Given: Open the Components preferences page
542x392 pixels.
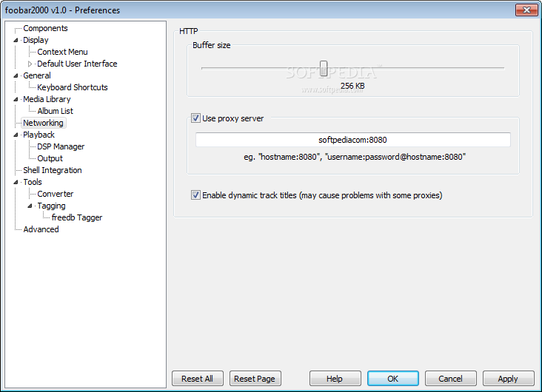Looking at the screenshot, I should (45, 28).
